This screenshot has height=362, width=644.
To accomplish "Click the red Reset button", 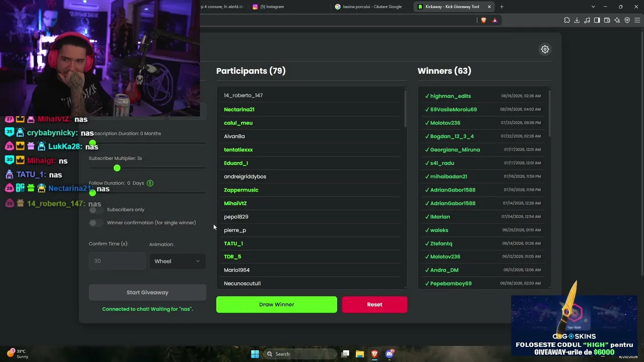I will point(375,304).
